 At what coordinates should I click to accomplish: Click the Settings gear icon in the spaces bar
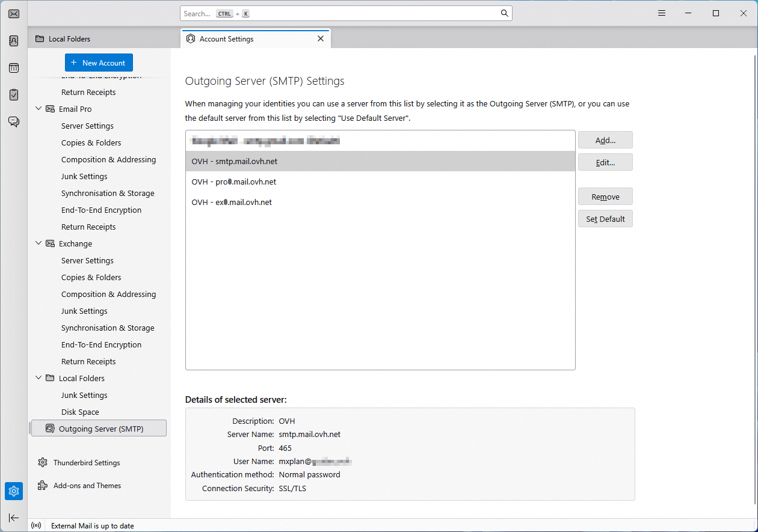pos(13,491)
